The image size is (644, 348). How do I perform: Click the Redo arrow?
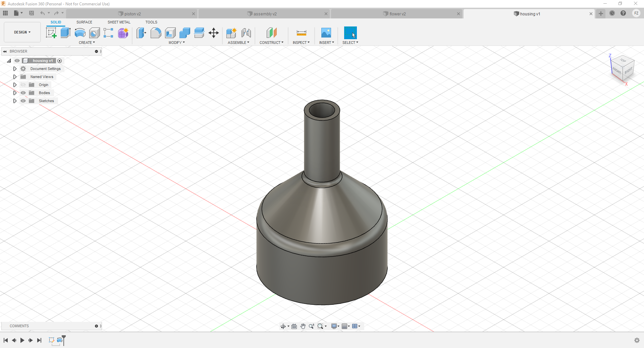tap(56, 13)
